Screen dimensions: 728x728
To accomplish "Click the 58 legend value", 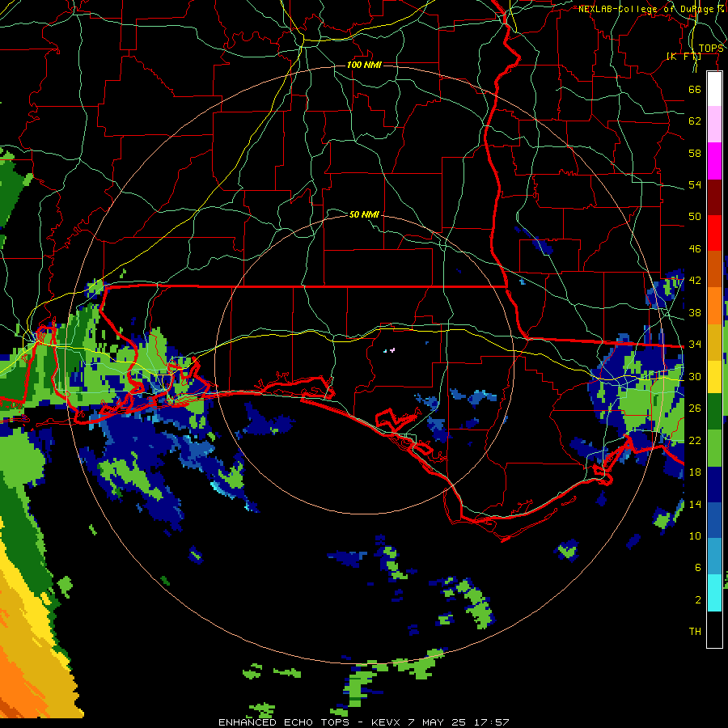I will pos(695,153).
